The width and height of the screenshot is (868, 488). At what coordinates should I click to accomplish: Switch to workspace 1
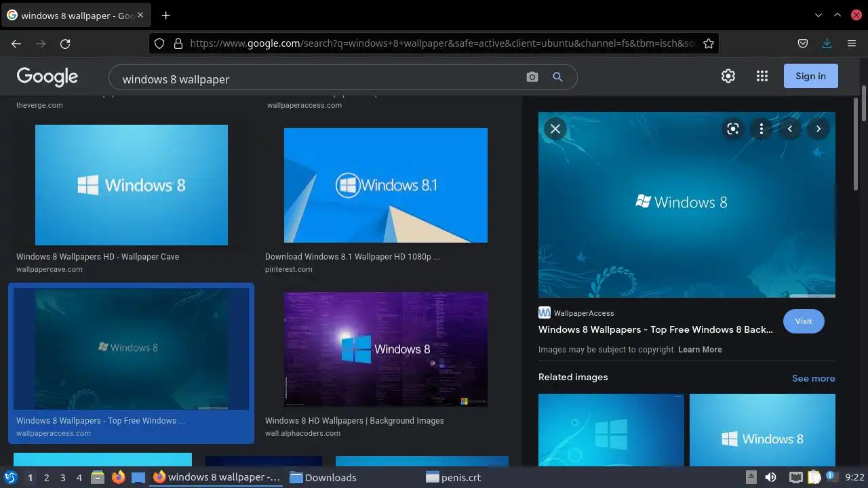[x=31, y=478]
